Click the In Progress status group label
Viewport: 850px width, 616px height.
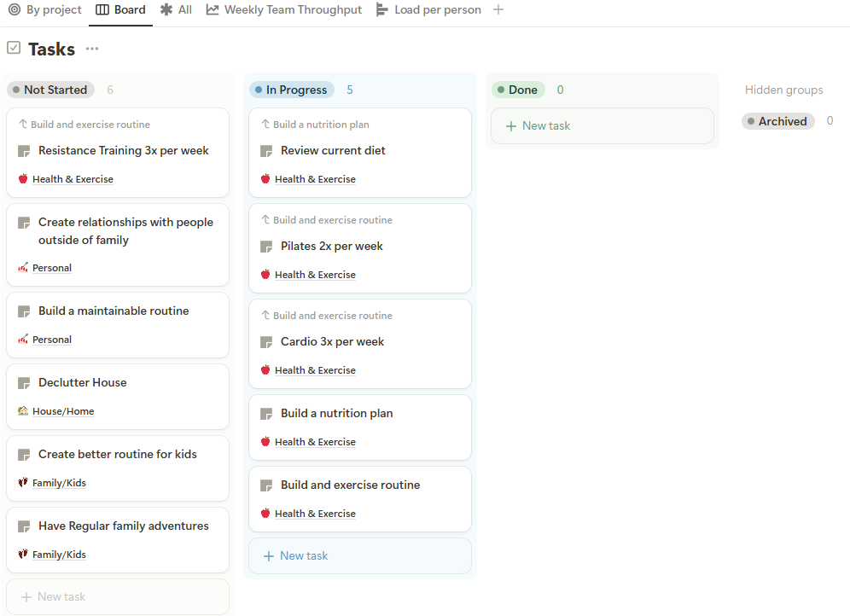[x=291, y=90]
